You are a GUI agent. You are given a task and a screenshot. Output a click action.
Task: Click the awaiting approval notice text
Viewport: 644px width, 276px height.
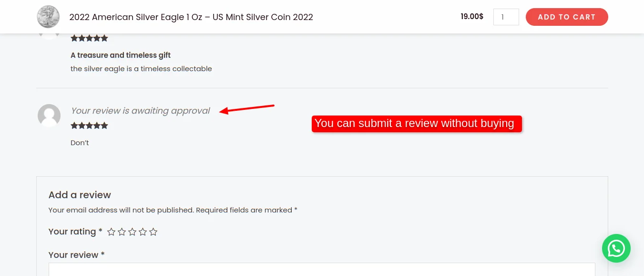click(140, 110)
